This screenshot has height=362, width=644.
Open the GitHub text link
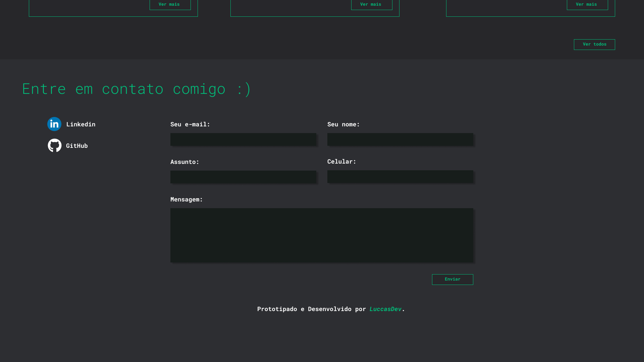[x=77, y=146]
